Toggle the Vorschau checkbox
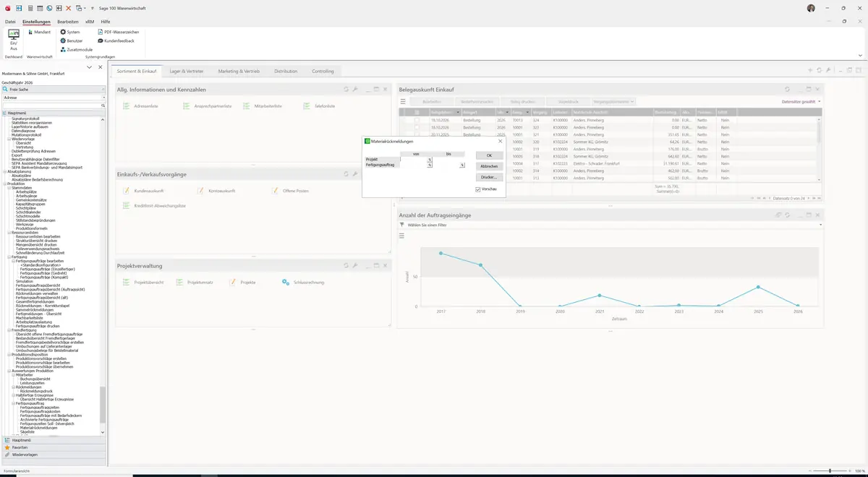Viewport: 868px width, 477px height. click(x=478, y=189)
